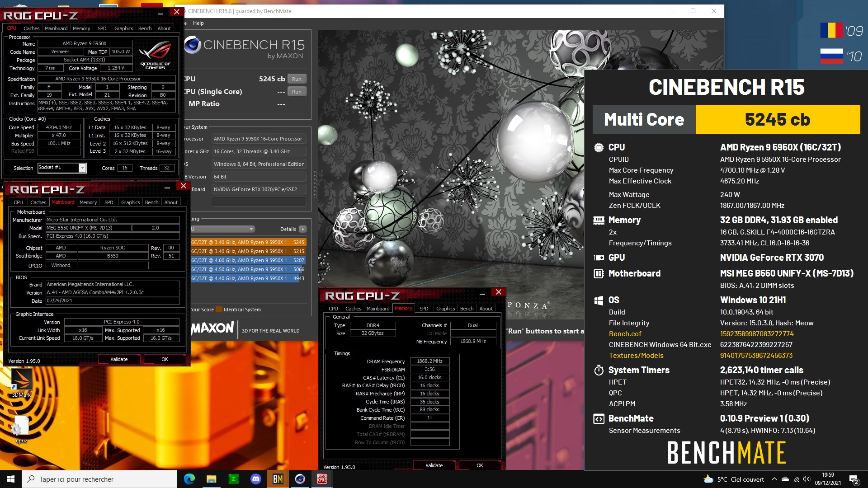Switch to the Graphics tab in the Mainboard CPU-Z window

pos(130,202)
